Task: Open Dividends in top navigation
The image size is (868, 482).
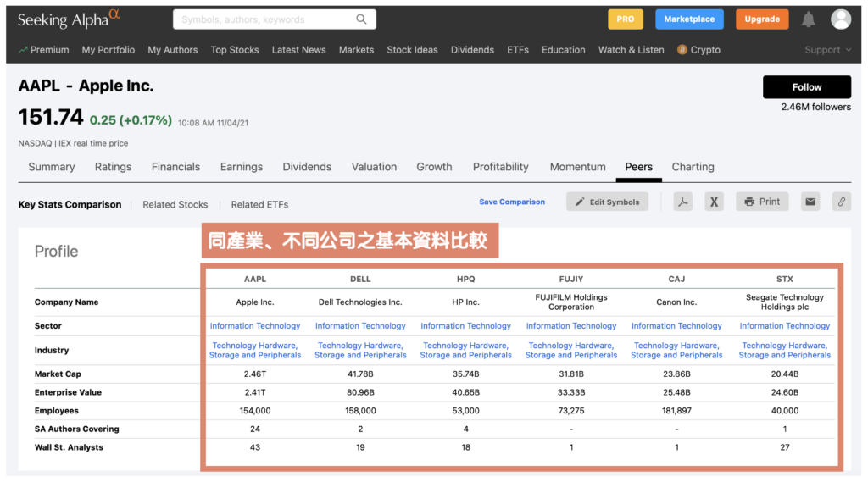Action: pos(472,50)
